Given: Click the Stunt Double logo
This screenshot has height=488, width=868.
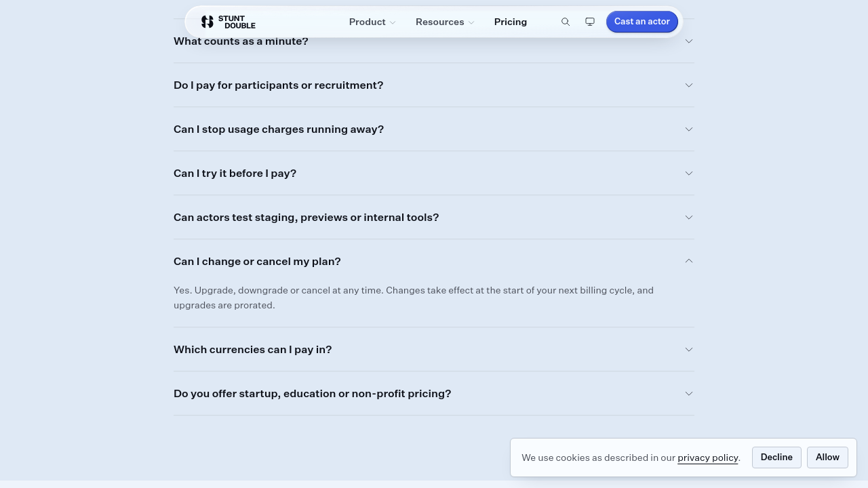Looking at the screenshot, I should click(229, 22).
